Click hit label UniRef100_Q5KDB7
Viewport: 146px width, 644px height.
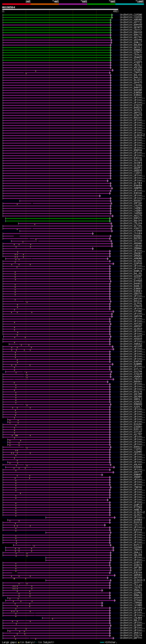pyautogui.click(x=131, y=254)
